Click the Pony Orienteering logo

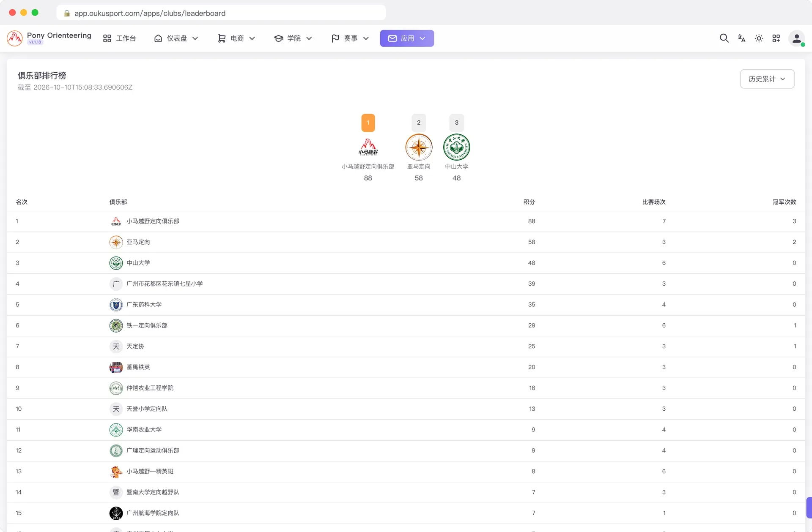15,38
